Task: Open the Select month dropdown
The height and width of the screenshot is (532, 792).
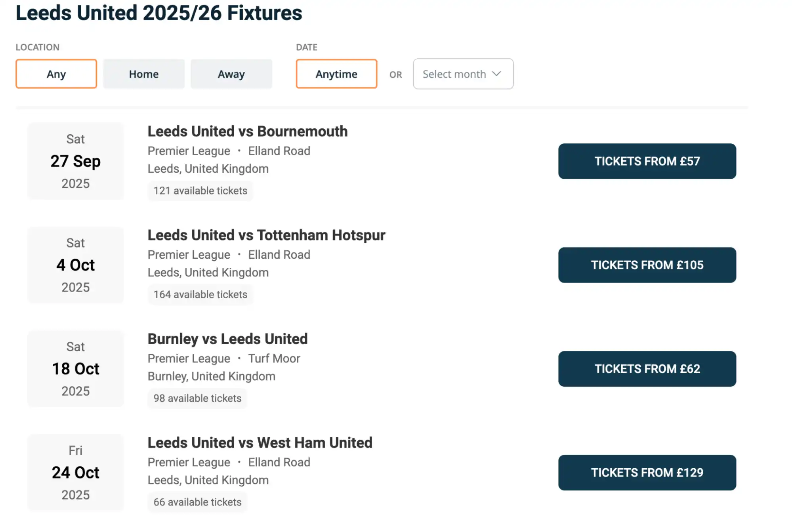Action: 463,74
